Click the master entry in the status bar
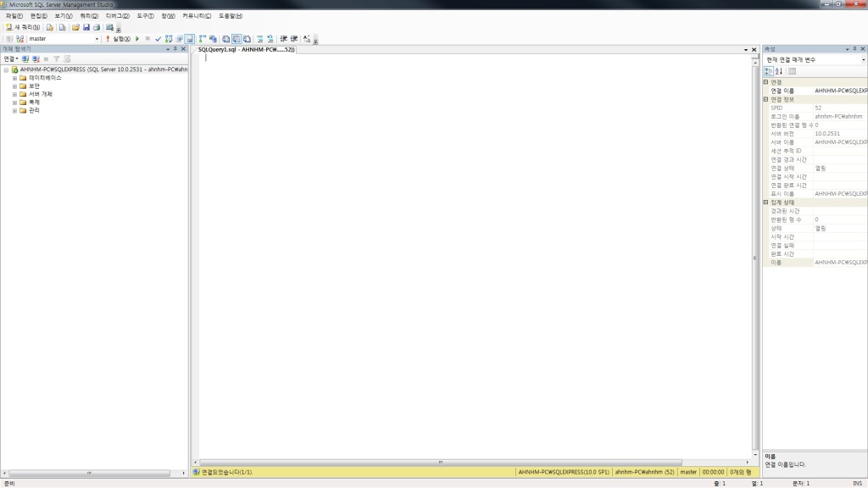Screen dimensions: 868x488 click(x=688, y=472)
